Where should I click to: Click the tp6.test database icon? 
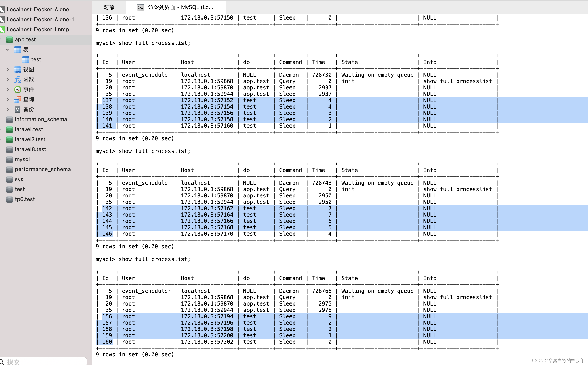tap(9, 199)
